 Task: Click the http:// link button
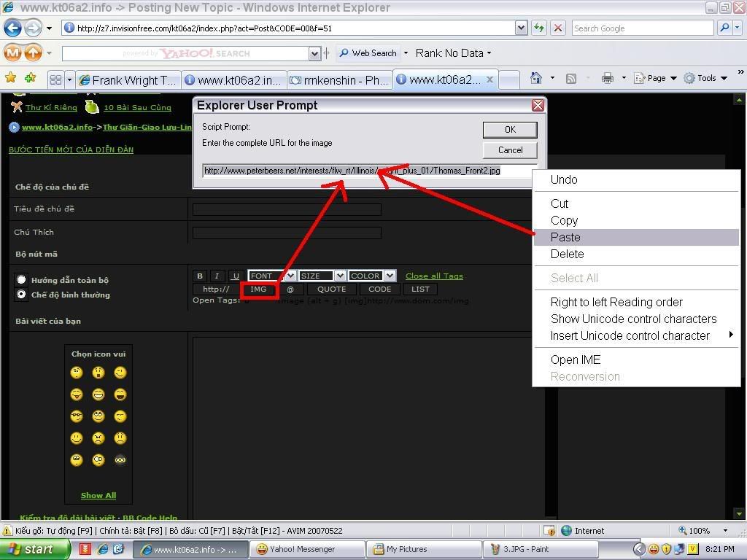[216, 289]
